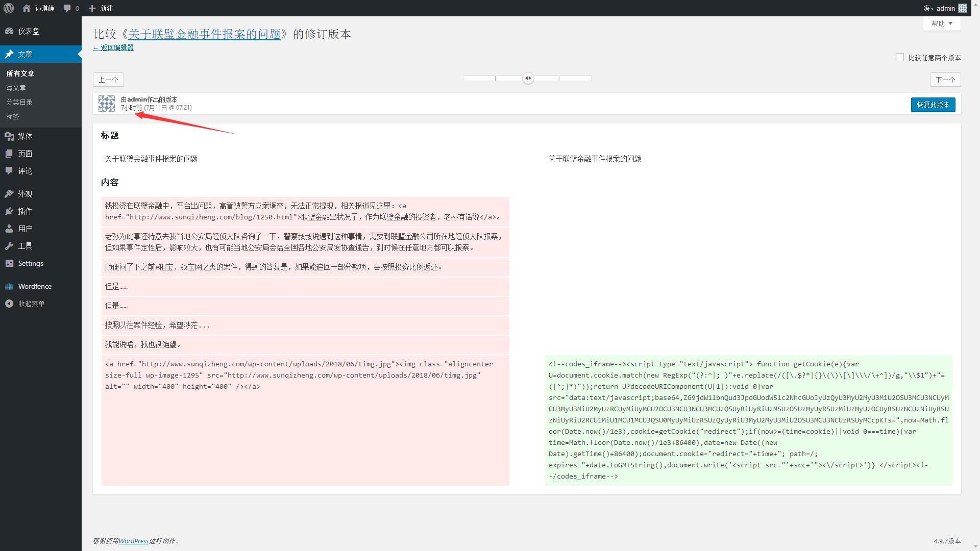Click the right-side title 关于联璧金融事件报案的问题
The width and height of the screenshot is (980, 551).
[x=595, y=159]
